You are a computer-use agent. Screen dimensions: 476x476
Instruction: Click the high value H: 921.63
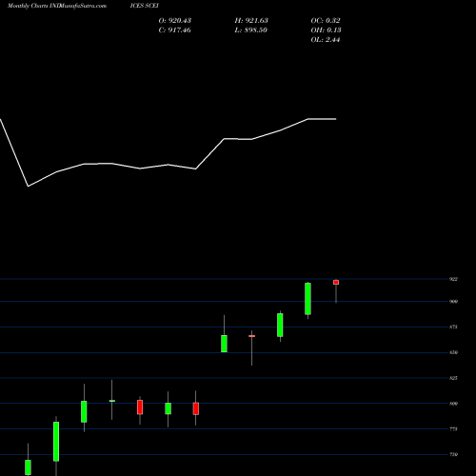click(251, 21)
